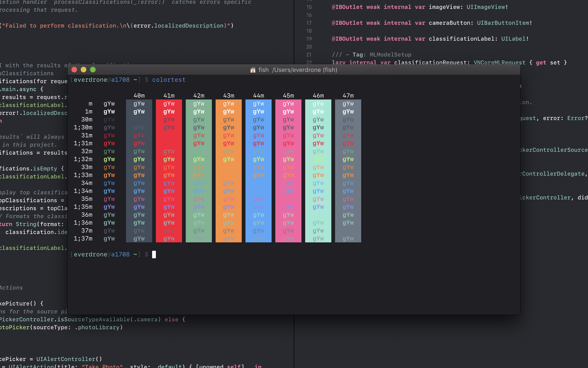The image size is (588, 368).
Task: Click the blue 44m color column
Action: point(258,170)
